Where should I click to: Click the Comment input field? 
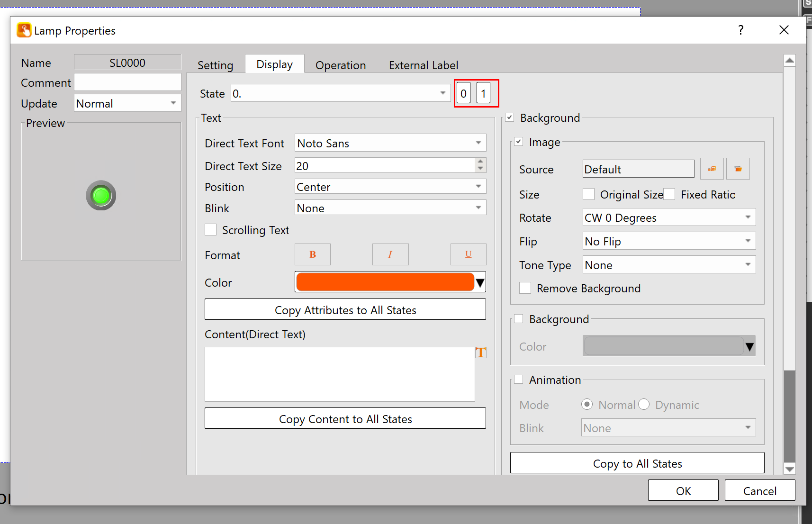click(127, 82)
